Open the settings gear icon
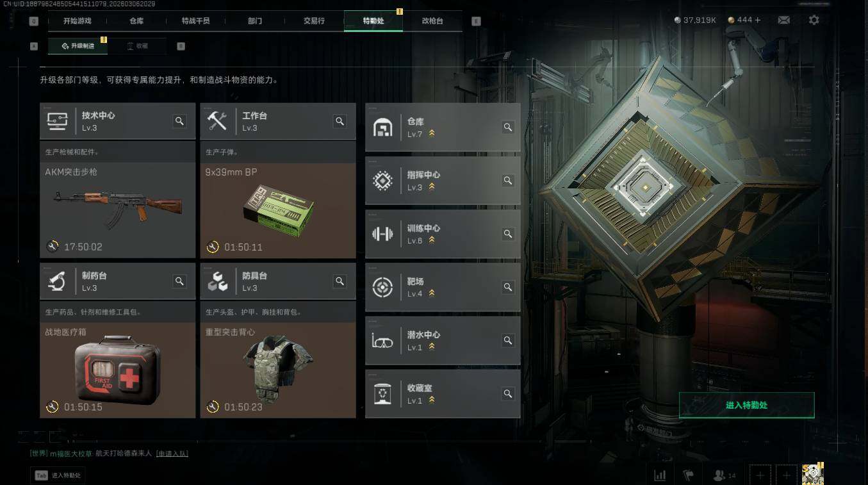Viewport: 868px width, 485px height. [x=814, y=20]
